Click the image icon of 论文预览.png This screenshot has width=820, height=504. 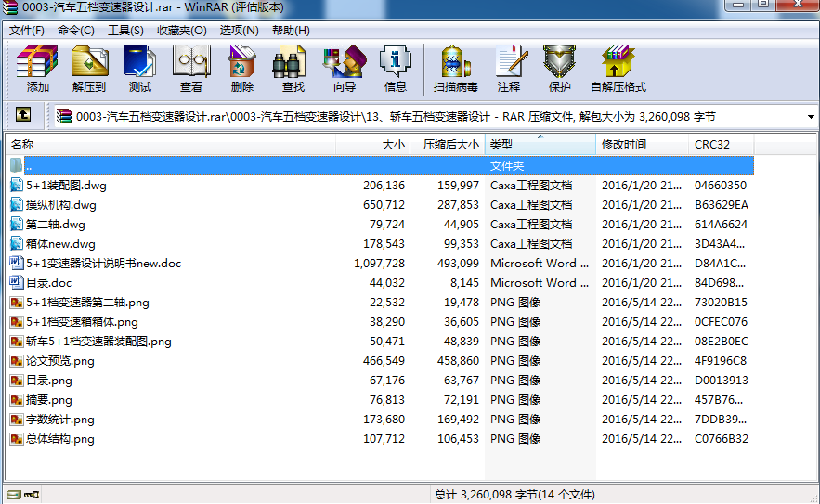[x=17, y=361]
